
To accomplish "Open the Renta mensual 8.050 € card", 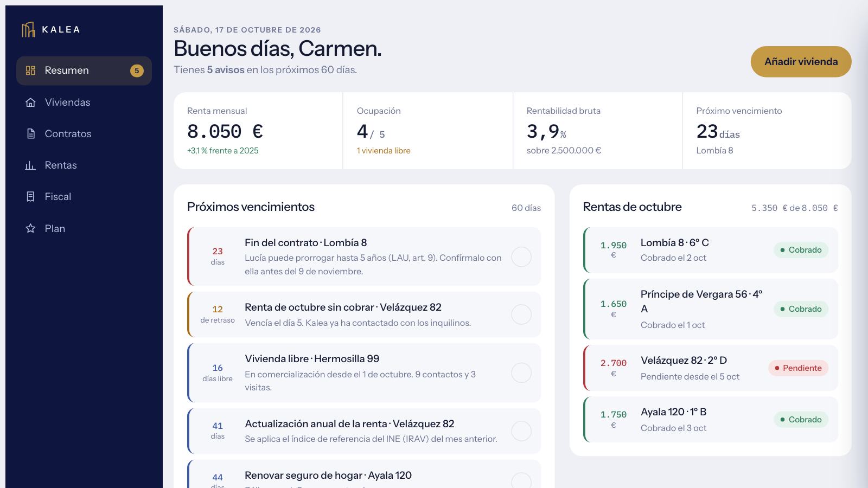I will pos(258,131).
